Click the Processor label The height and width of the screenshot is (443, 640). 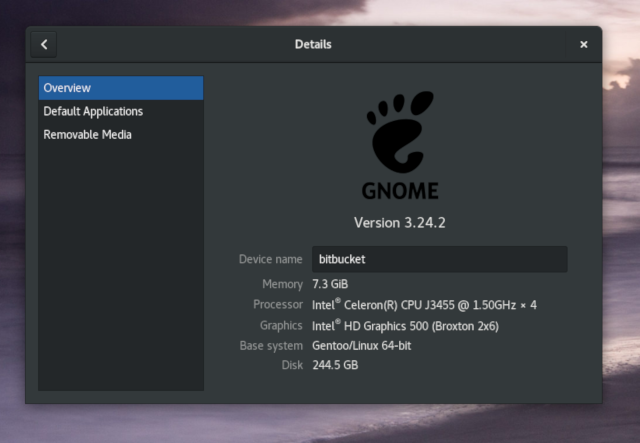point(278,305)
